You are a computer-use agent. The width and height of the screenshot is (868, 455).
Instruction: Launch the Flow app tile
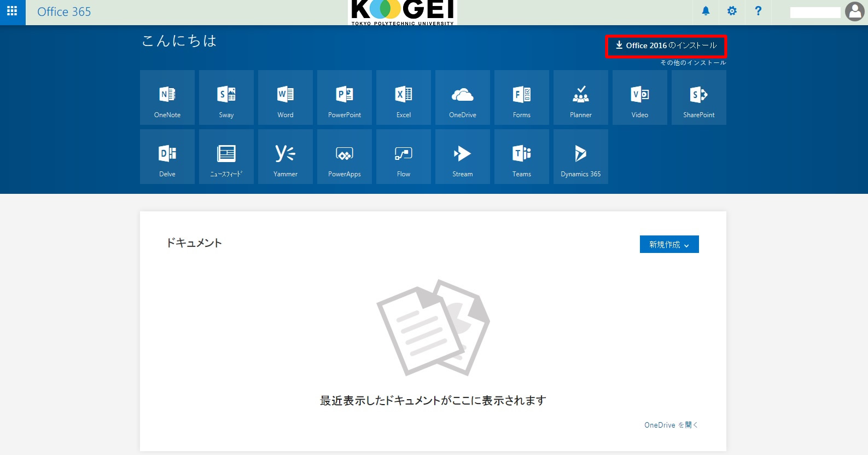pyautogui.click(x=404, y=157)
